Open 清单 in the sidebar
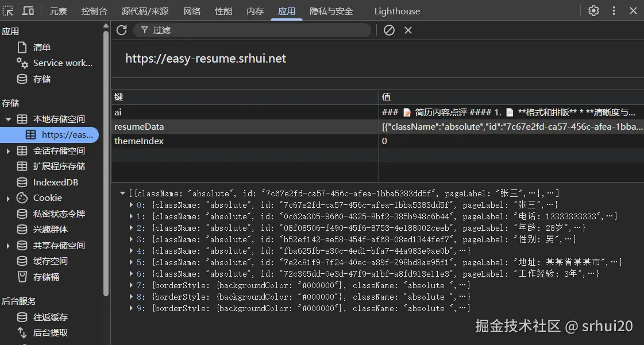Viewport: 644px width, 345px height. tap(41, 47)
